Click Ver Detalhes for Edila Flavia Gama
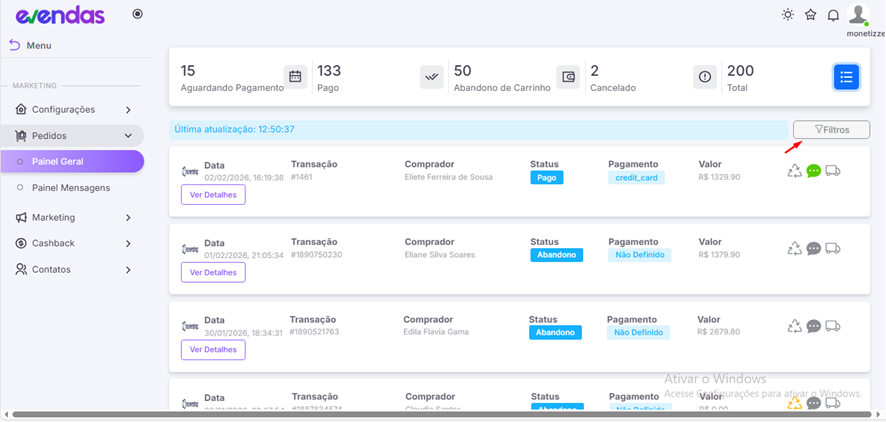The image size is (886, 422). (x=213, y=350)
